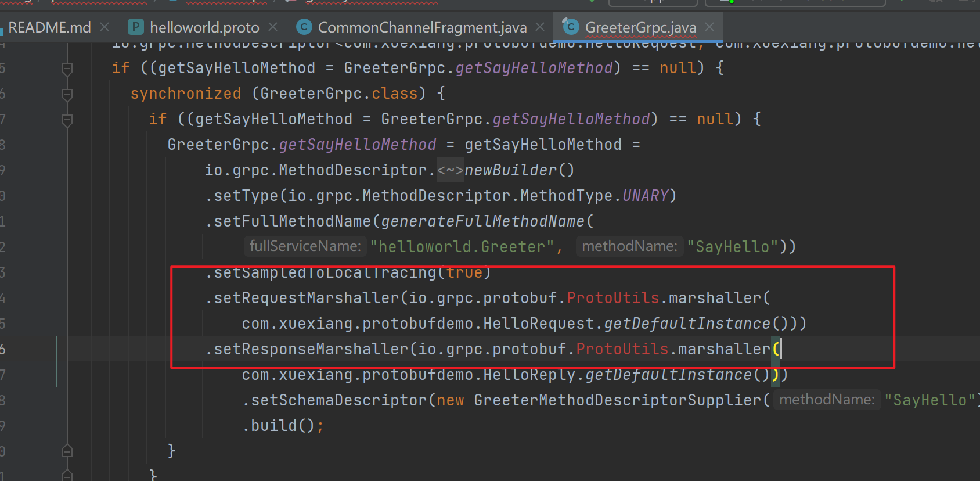Click the UNARY method type constant
This screenshot has height=481, width=980.
pyautogui.click(x=646, y=196)
